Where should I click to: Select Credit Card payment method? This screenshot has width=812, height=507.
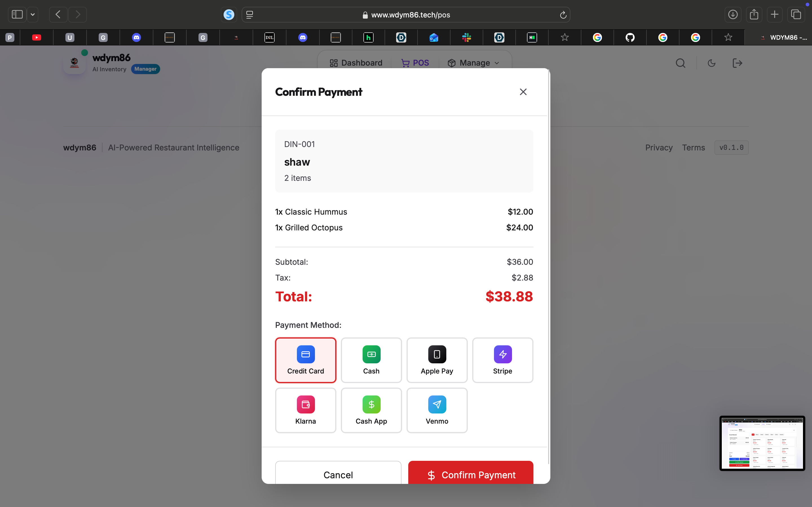tap(305, 360)
